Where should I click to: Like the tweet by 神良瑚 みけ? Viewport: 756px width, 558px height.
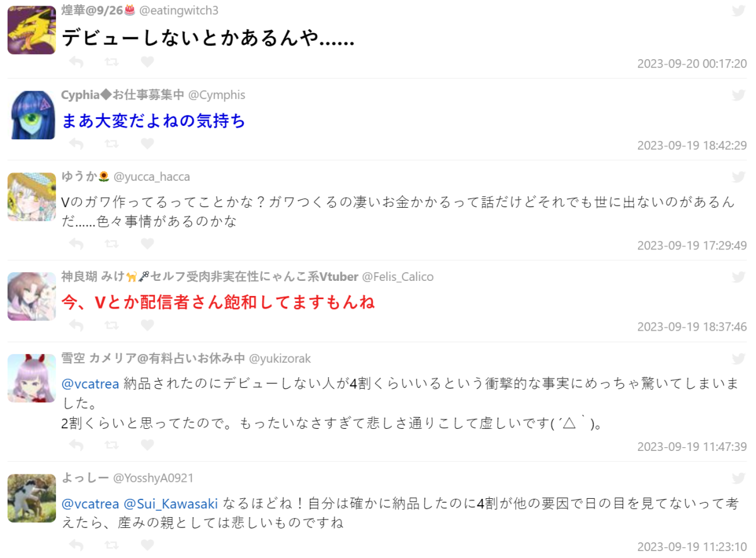click(147, 325)
